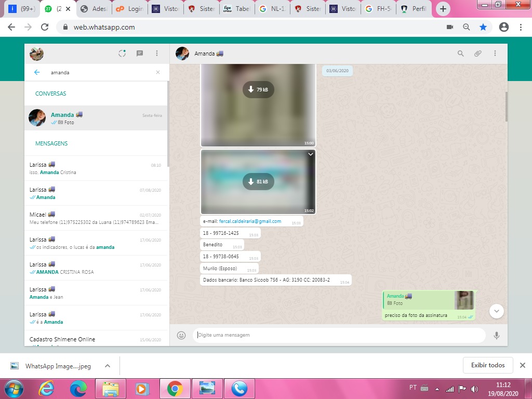532x399 pixels.
Task: Expand the downloaded WhatsApp Image file options
Action: [x=108, y=366]
